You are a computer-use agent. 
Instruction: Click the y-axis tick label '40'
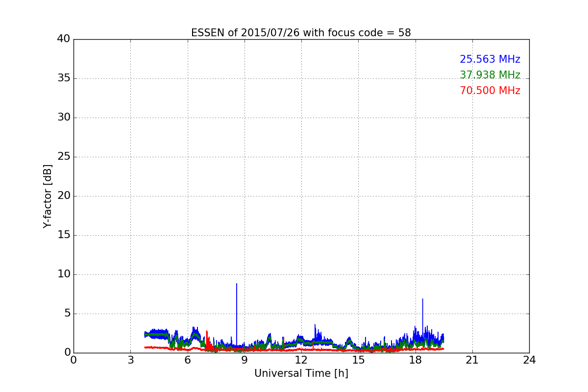click(64, 39)
